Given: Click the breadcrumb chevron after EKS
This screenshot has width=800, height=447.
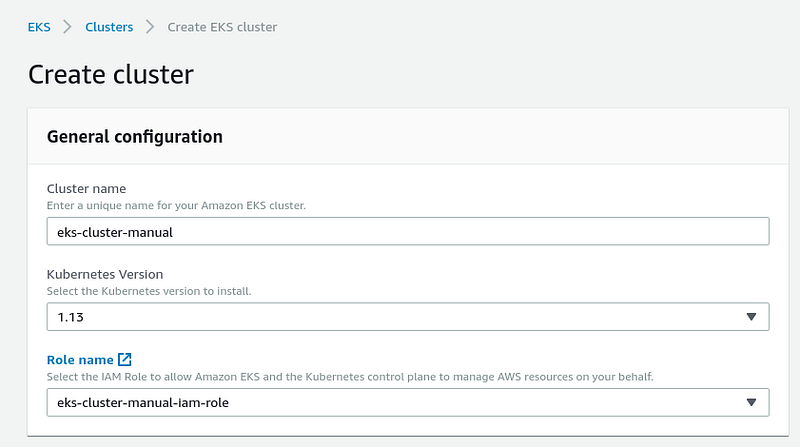Looking at the screenshot, I should (67, 27).
